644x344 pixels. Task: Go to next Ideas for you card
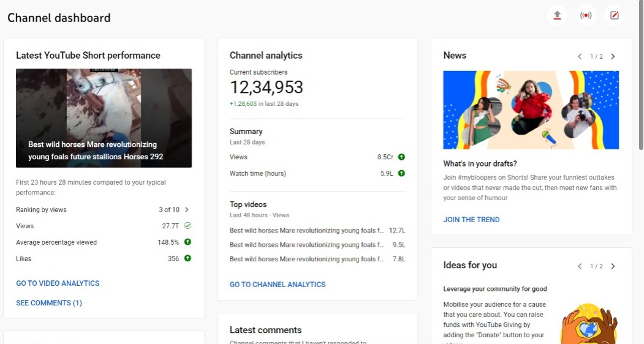[613, 266]
